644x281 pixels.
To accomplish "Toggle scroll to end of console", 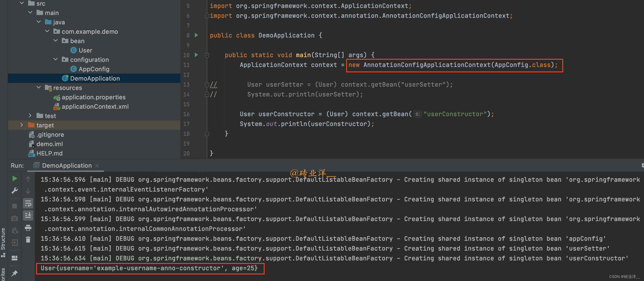I will [x=28, y=215].
